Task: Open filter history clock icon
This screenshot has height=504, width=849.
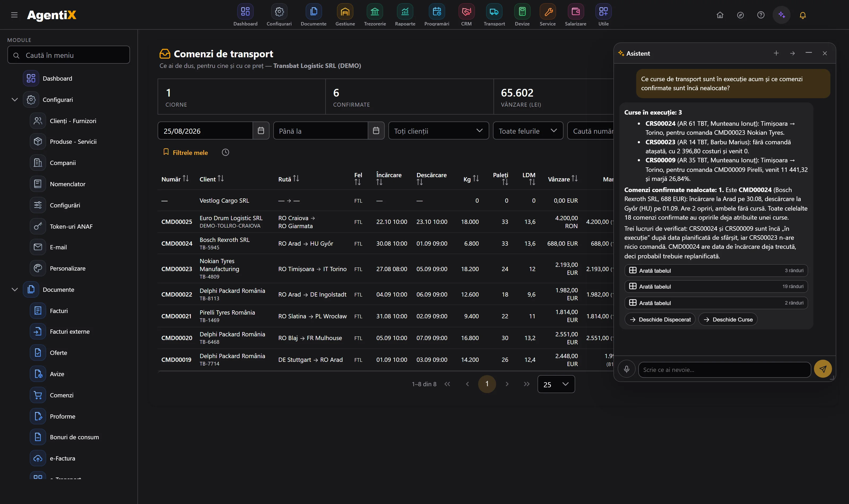Action: (225, 153)
